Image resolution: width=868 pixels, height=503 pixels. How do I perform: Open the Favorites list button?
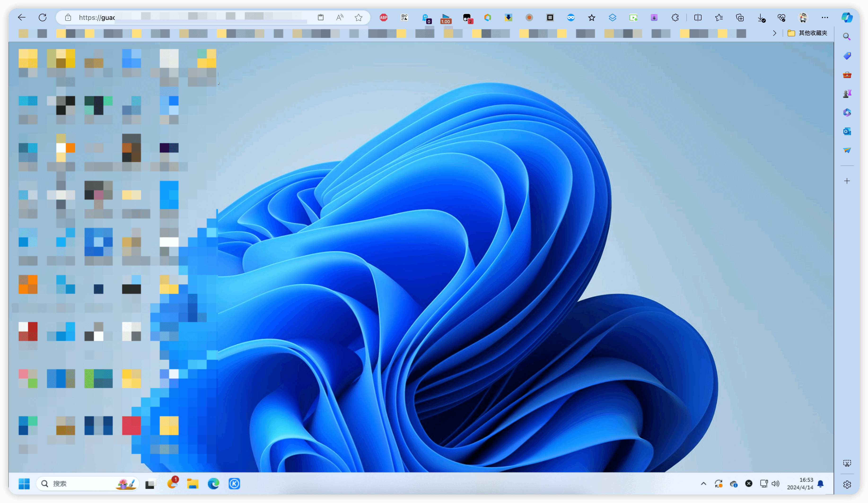(719, 17)
